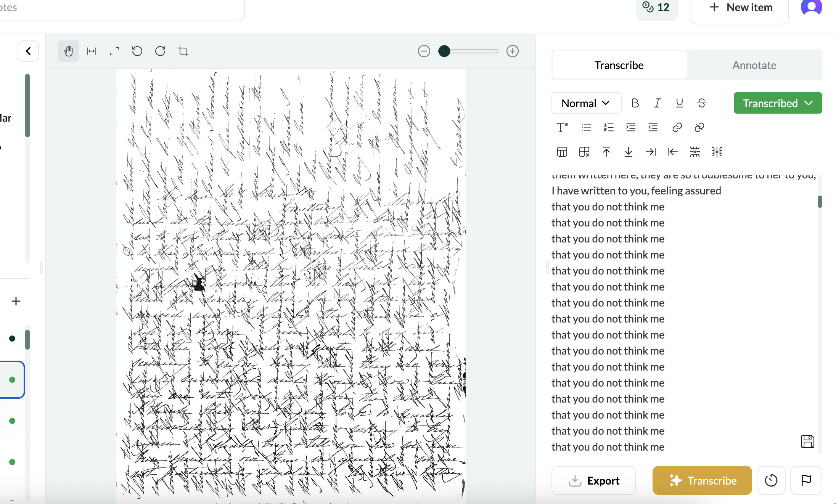Rotate the image counterclockwise
836x504 pixels.
137,51
